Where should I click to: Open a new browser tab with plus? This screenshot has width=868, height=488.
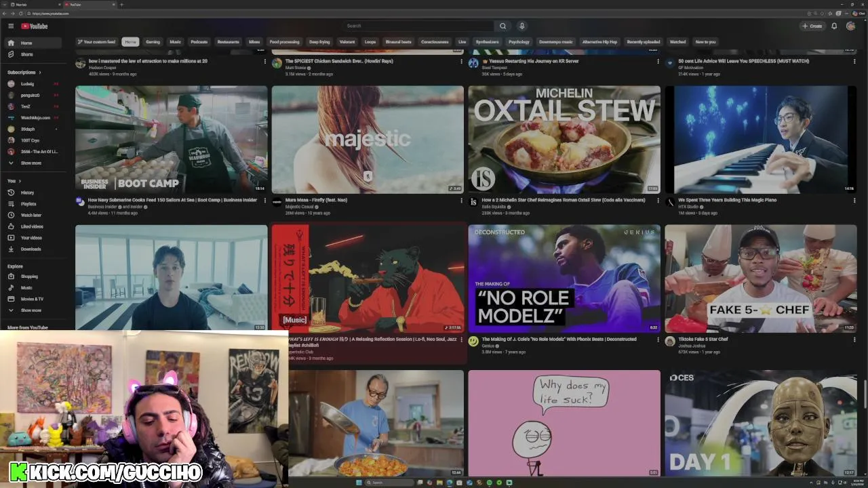121,5
